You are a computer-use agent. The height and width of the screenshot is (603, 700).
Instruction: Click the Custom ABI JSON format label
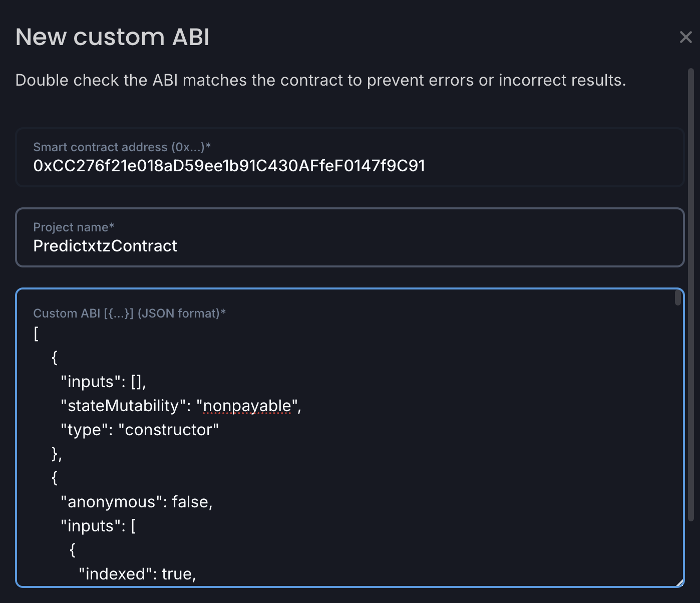[129, 313]
